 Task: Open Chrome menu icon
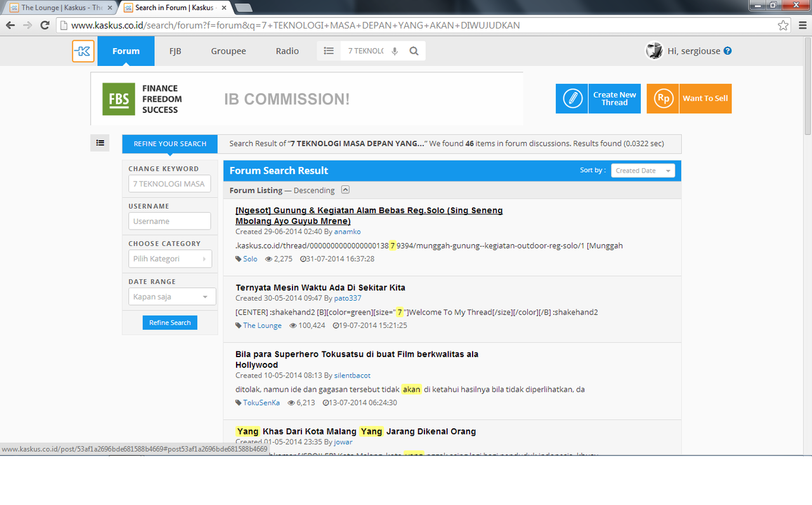801,25
